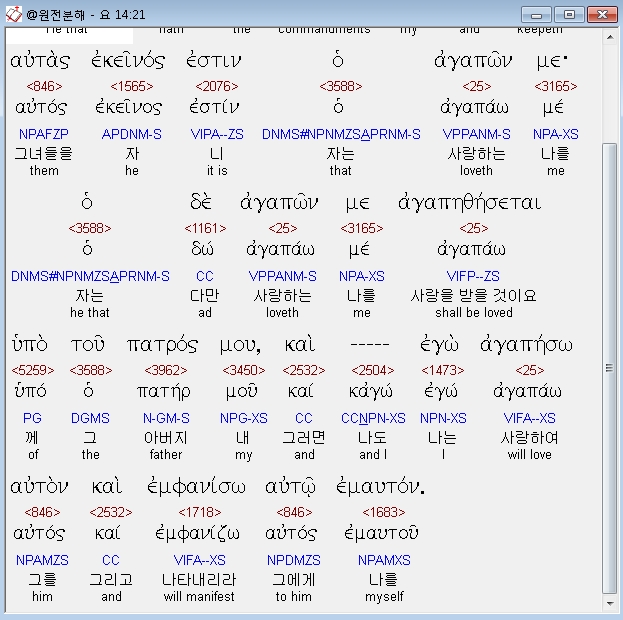Click the English gloss "will love"
Image resolution: width=623 pixels, height=620 pixels.
[529, 455]
